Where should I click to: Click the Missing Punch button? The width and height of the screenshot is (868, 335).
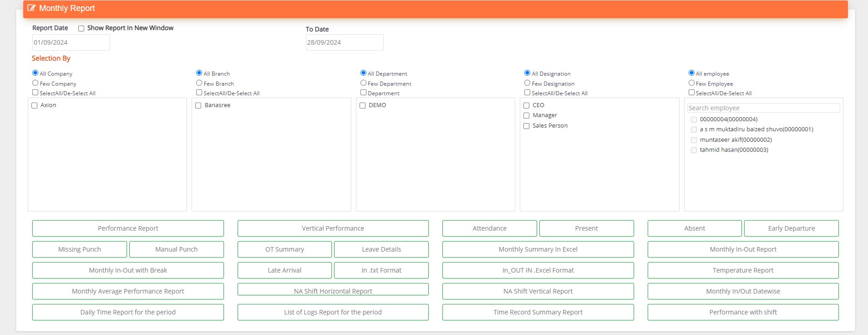(80, 249)
